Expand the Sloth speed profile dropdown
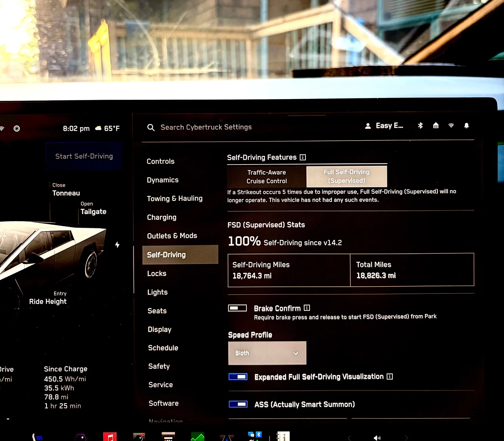Image resolution: width=504 pixels, height=441 pixels. coord(267,353)
